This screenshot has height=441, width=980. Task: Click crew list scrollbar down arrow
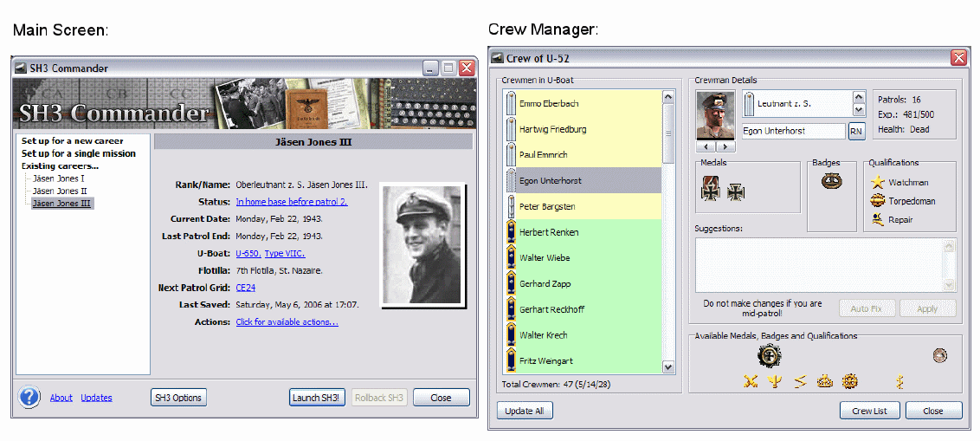tap(668, 367)
